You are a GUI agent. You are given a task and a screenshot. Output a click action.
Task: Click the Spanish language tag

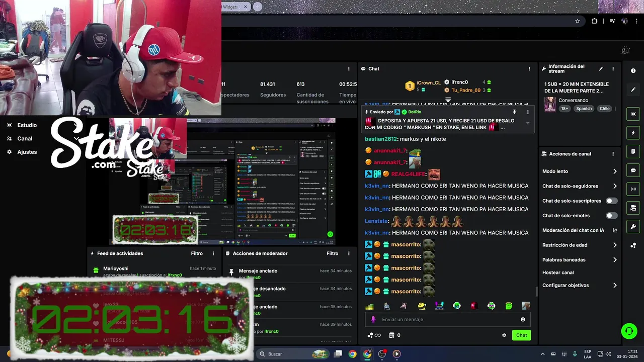(x=584, y=109)
